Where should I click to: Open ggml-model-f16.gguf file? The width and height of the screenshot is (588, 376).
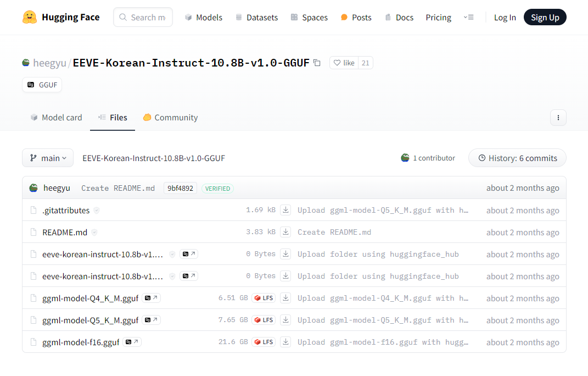81,342
